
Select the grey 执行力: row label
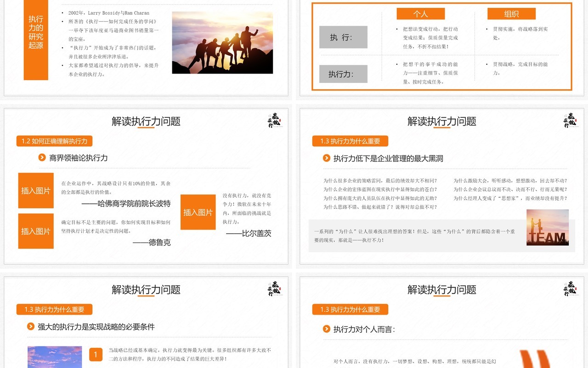pos(343,74)
